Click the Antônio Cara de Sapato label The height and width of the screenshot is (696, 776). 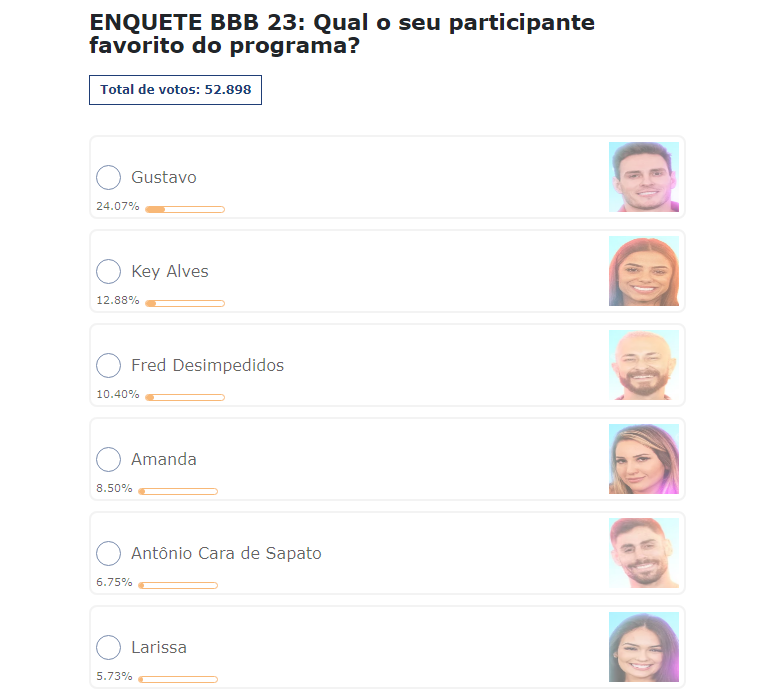[x=226, y=554]
